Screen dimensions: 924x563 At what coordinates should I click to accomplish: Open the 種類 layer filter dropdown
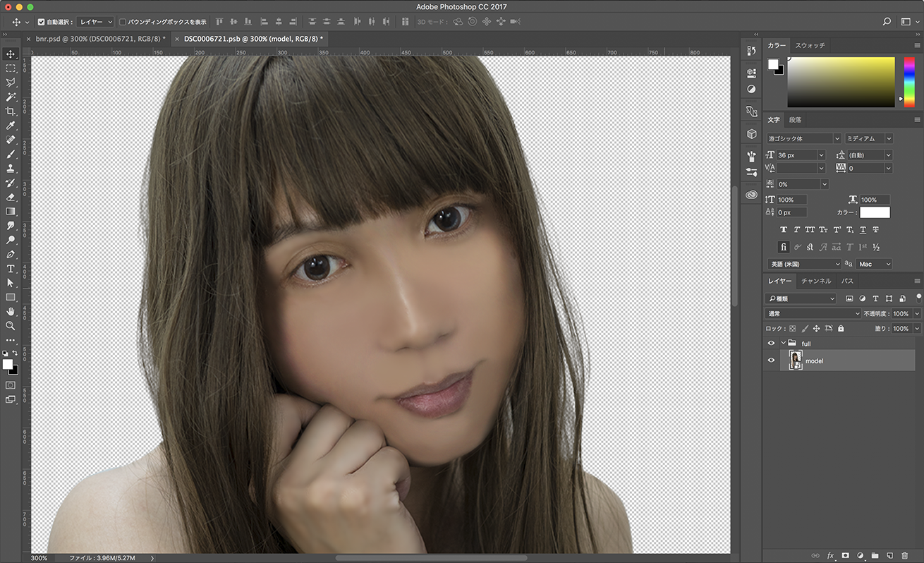click(801, 299)
